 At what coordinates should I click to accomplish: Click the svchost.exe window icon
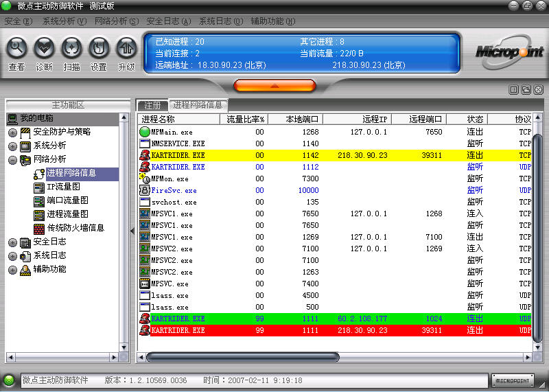click(x=145, y=202)
